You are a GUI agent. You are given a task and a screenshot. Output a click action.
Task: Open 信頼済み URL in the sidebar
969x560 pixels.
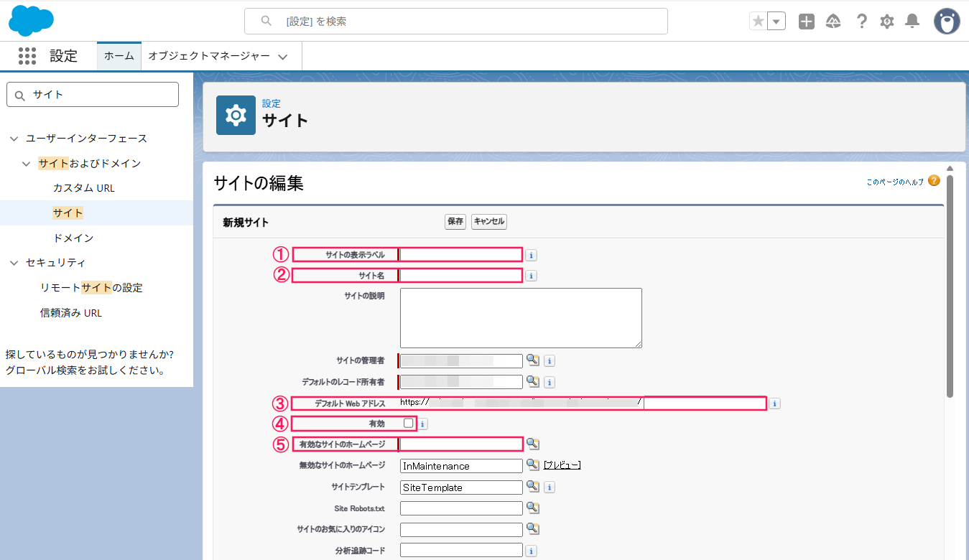click(x=71, y=313)
